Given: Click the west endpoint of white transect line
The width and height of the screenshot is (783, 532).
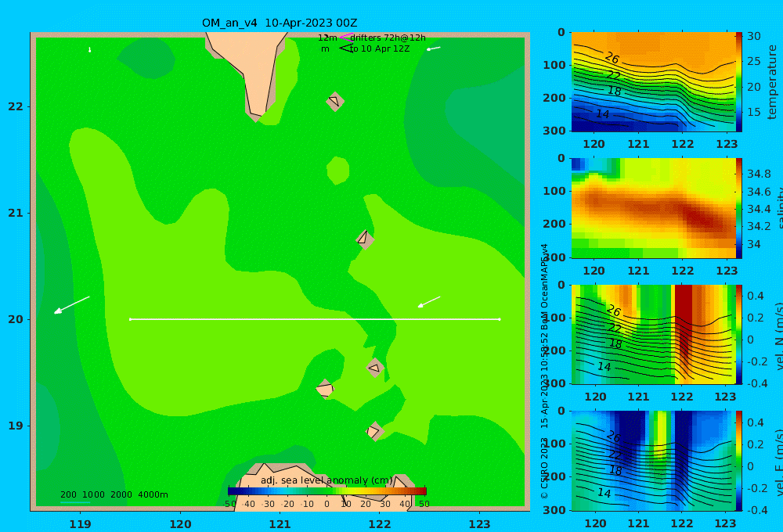Looking at the screenshot, I should point(130,319).
